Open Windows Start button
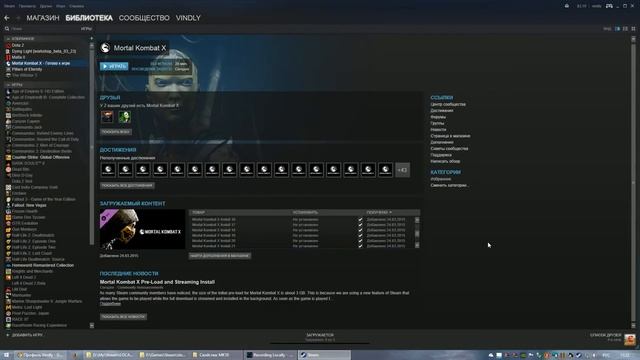This screenshot has height=360, width=640. pyautogui.click(x=6, y=355)
